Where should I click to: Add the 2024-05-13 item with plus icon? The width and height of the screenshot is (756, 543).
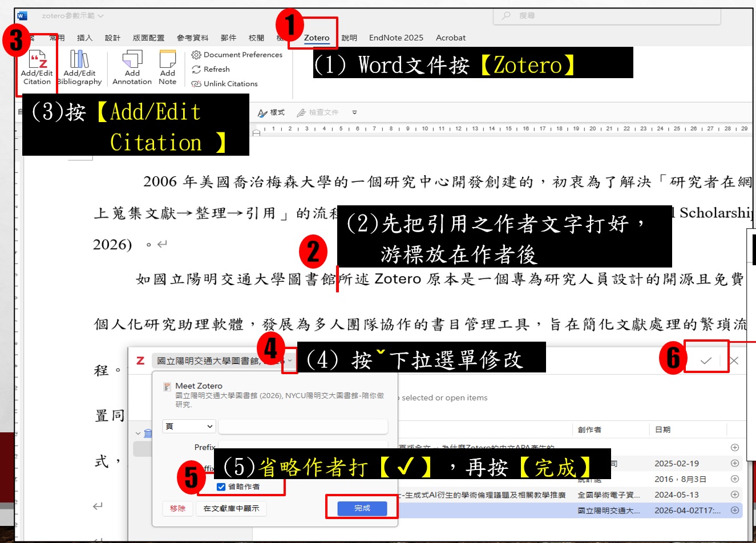(x=735, y=495)
